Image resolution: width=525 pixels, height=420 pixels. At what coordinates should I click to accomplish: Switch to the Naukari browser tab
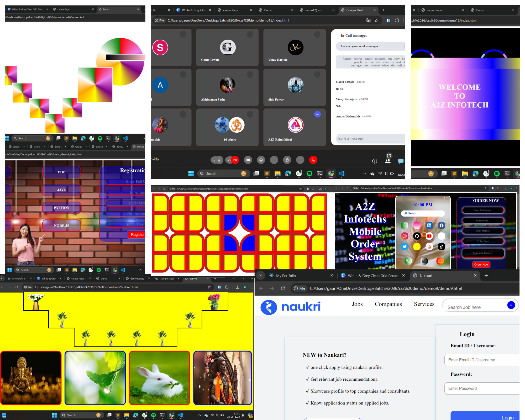(x=444, y=276)
